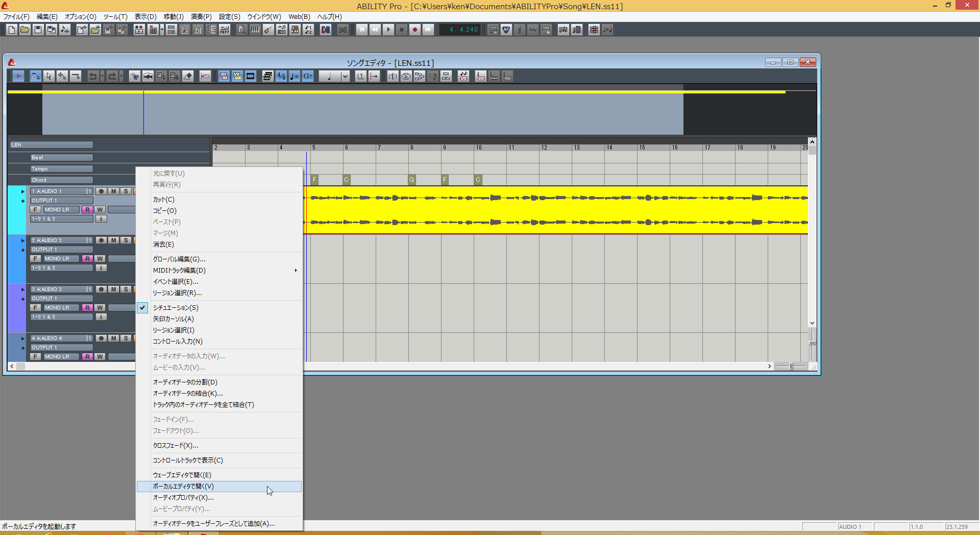Arm record on the AUDIO 4 track
The height and width of the screenshot is (535, 980).
pyautogui.click(x=101, y=338)
